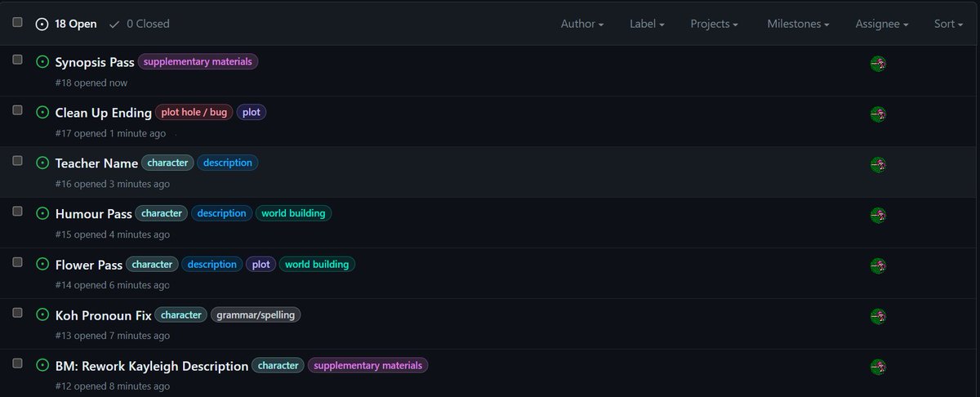Click open issue icon beside Koh Pronoun Fix

[x=42, y=315]
